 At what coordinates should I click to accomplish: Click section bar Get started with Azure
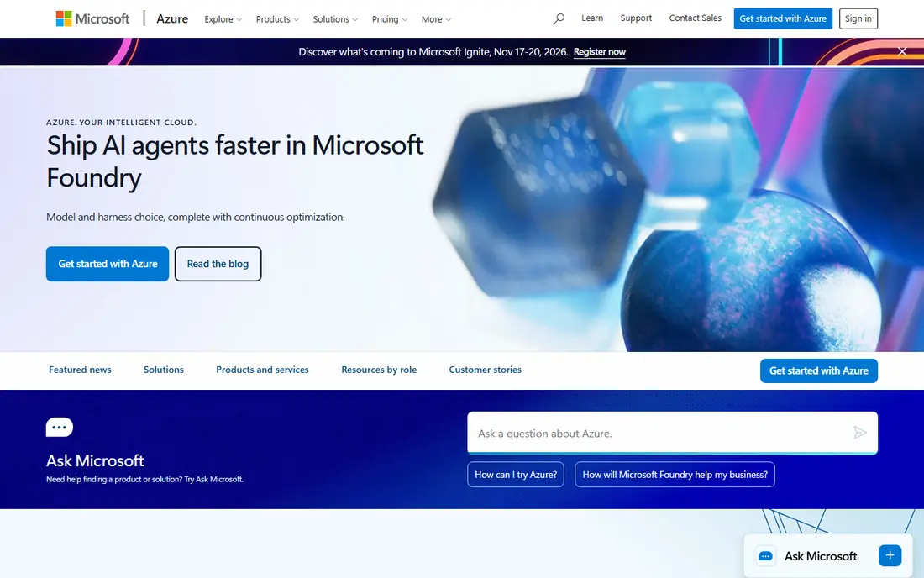pyautogui.click(x=818, y=370)
